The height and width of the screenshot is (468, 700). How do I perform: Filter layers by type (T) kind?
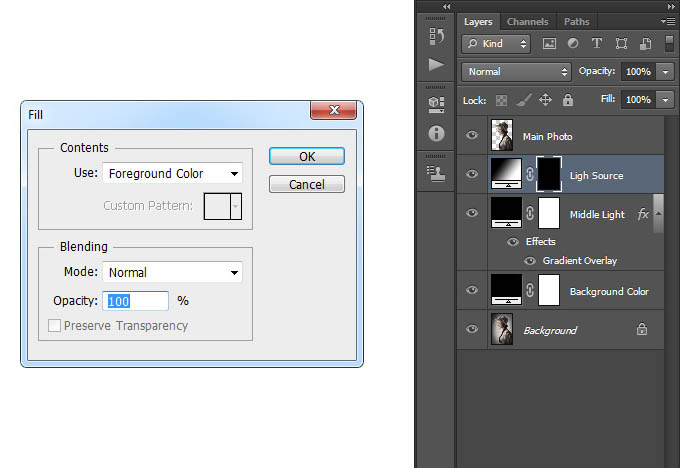[596, 43]
